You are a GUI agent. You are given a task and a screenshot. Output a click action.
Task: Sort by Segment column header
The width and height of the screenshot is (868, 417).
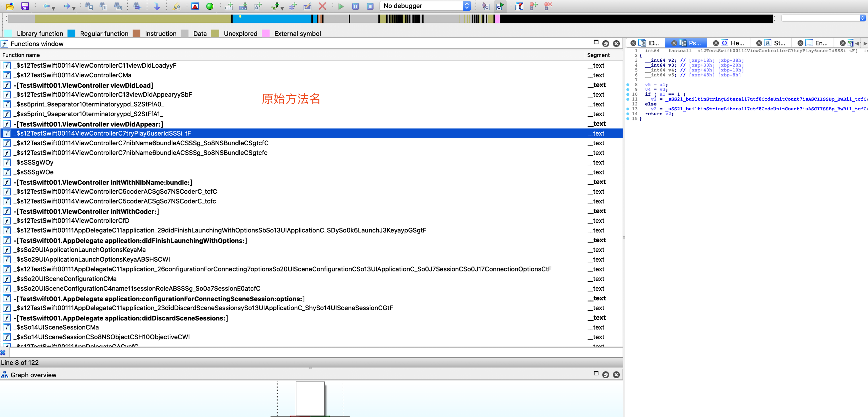pyautogui.click(x=598, y=55)
